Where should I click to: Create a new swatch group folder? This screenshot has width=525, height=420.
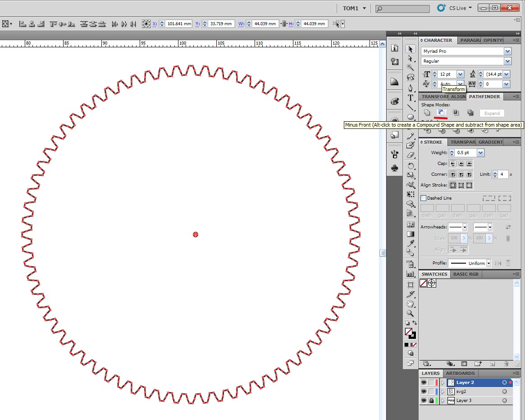click(x=478, y=364)
